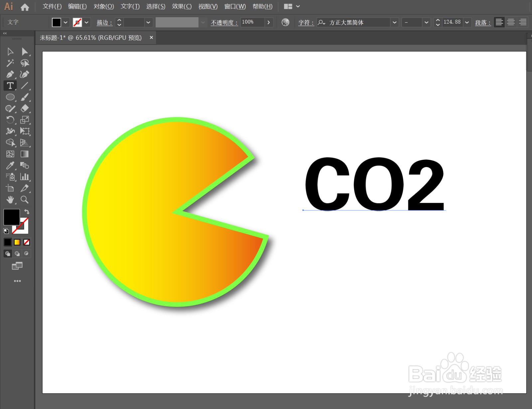
Task: Apply Gradient mode button
Action: (17, 242)
